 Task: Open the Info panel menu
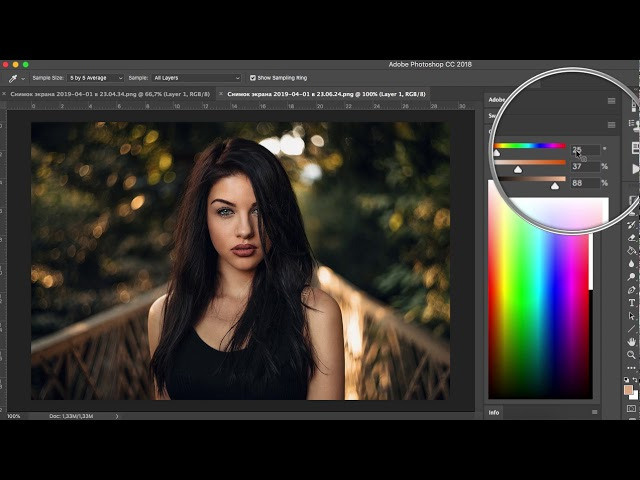595,412
